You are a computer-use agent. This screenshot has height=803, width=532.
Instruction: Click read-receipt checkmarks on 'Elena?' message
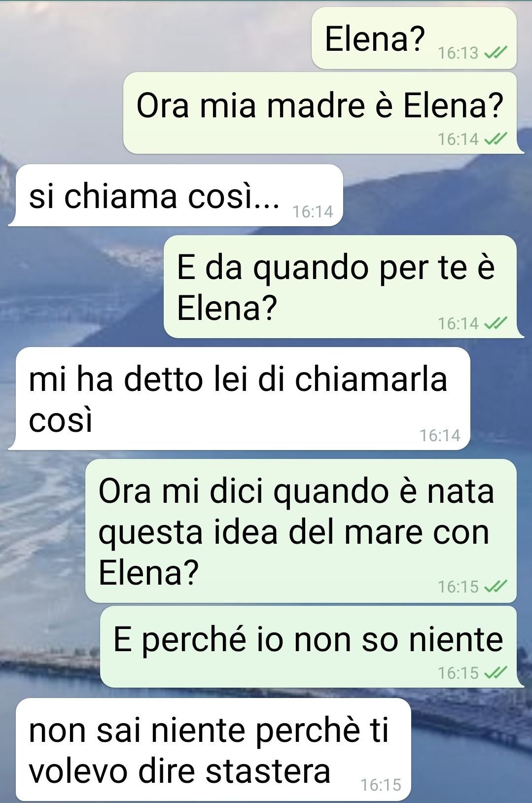pyautogui.click(x=496, y=52)
